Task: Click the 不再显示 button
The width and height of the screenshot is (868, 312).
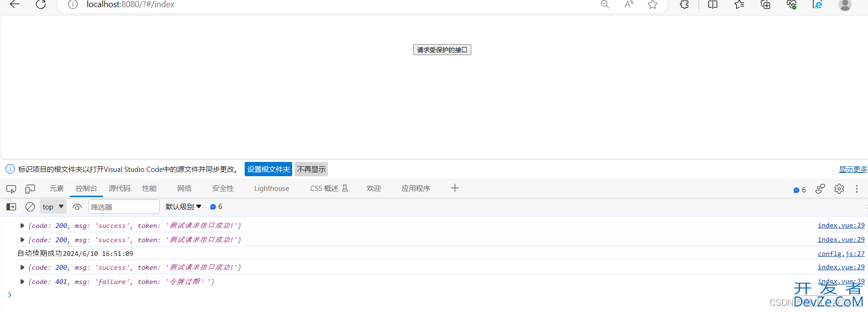Action: pyautogui.click(x=311, y=169)
